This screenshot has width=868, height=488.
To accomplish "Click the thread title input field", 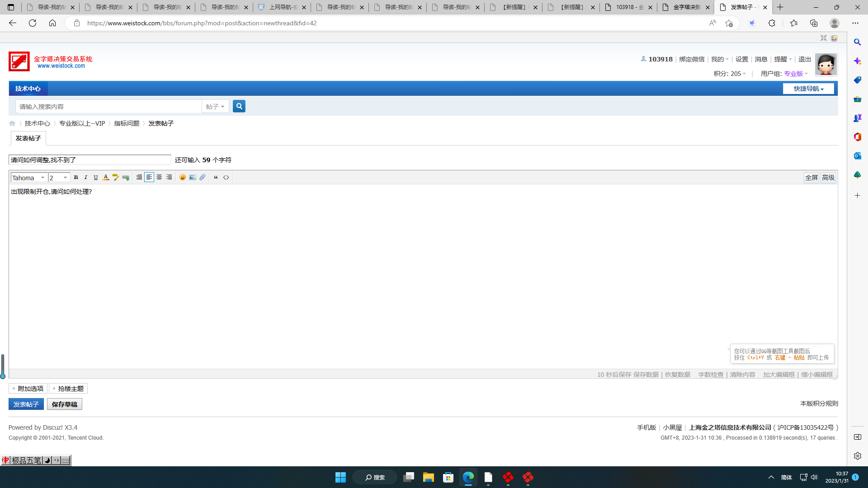I will pyautogui.click(x=90, y=160).
